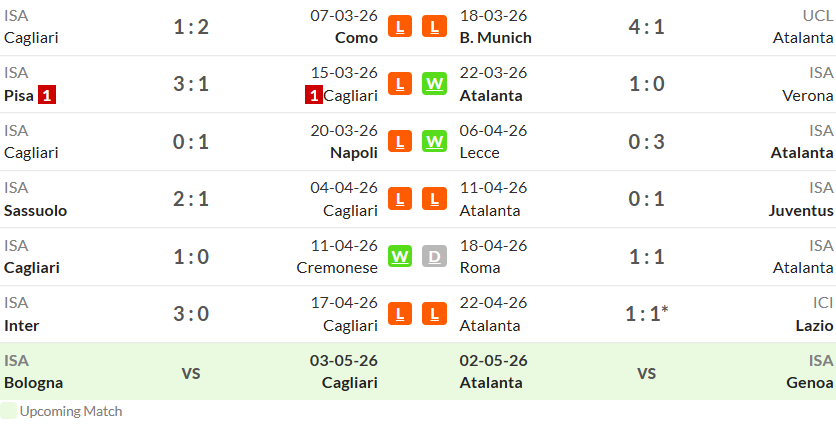Click the UCL competition label
Screen dimensions: 836x432
[818, 15]
